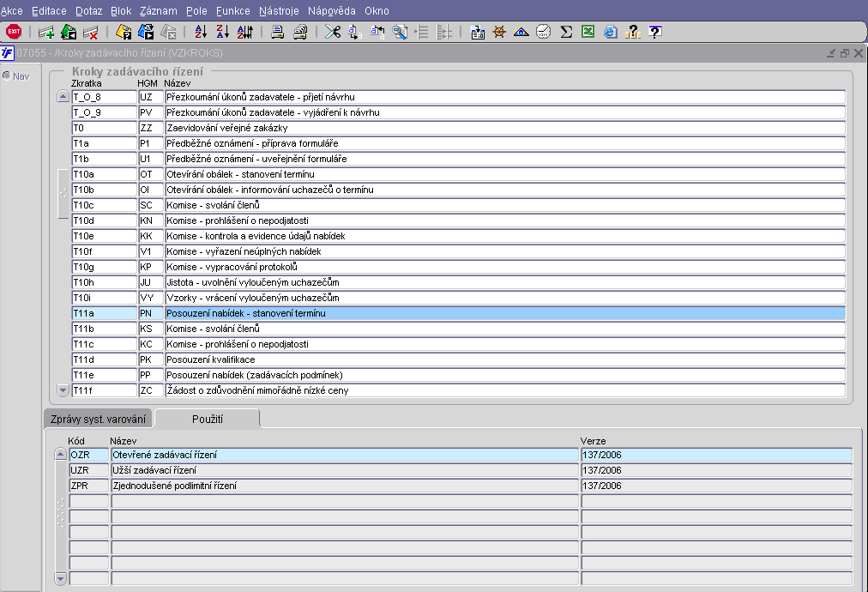868x592 pixels.
Task: Select 'Žádost o zdůvodnění mimořádně nízké ceny'
Action: [505, 390]
